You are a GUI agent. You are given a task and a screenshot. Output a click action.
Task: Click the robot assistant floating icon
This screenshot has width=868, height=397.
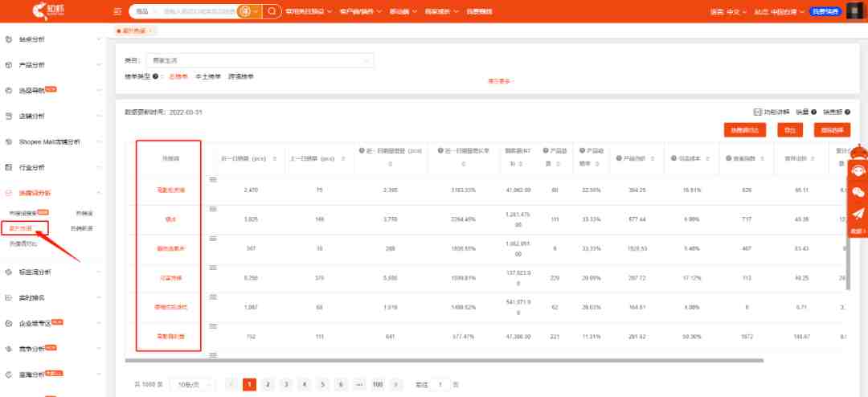(858, 151)
